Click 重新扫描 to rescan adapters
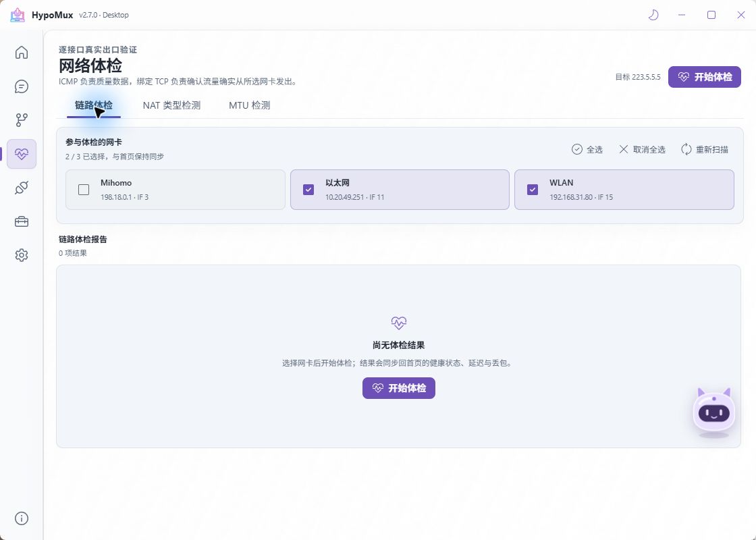Image resolution: width=756 pixels, height=540 pixels. tap(705, 149)
